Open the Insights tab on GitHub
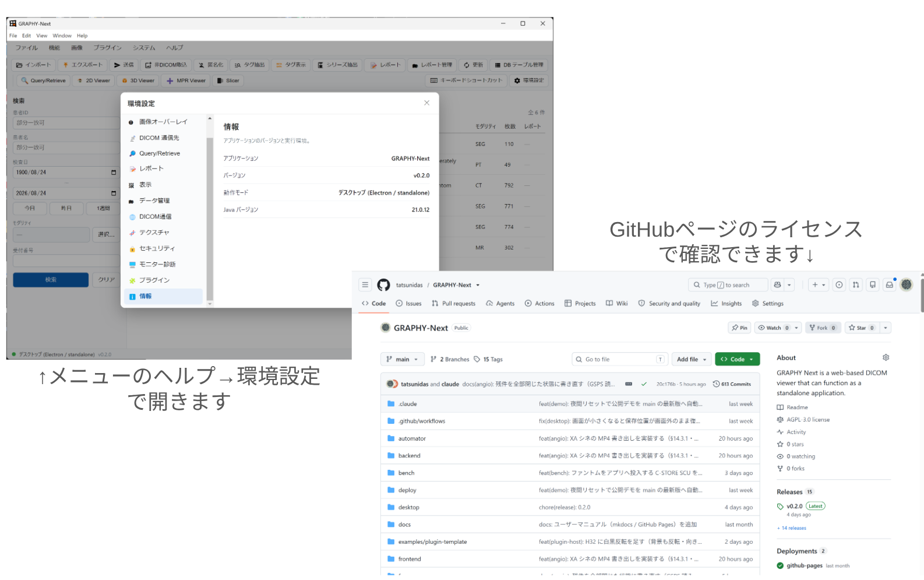 click(726, 303)
